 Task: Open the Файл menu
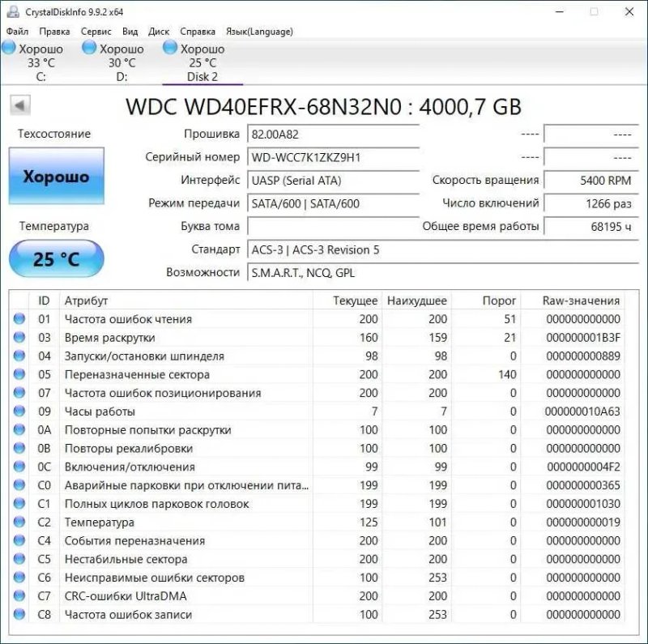[x=17, y=32]
